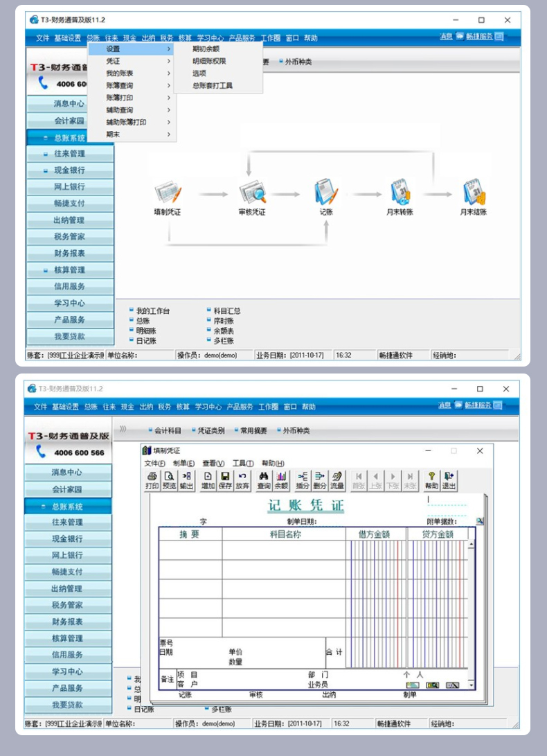Click 业务日期 [2011-10-17] in upper status bar
547x756 pixels.
click(291, 355)
